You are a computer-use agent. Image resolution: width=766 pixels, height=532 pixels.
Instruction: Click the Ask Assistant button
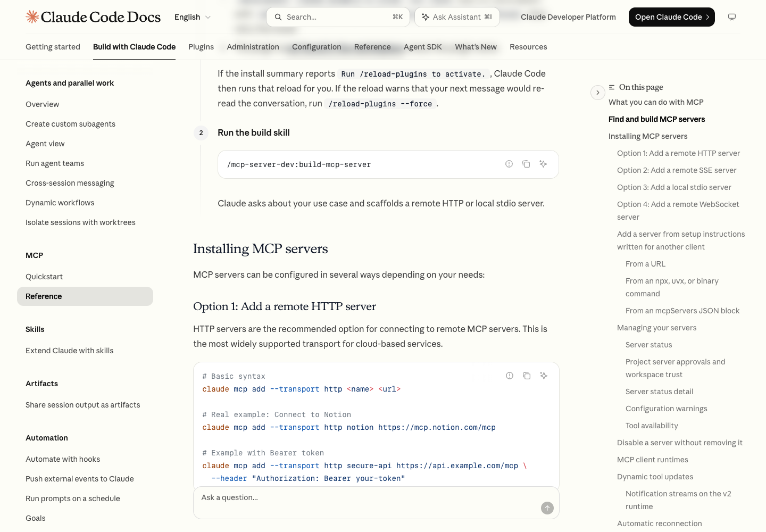[x=457, y=17]
